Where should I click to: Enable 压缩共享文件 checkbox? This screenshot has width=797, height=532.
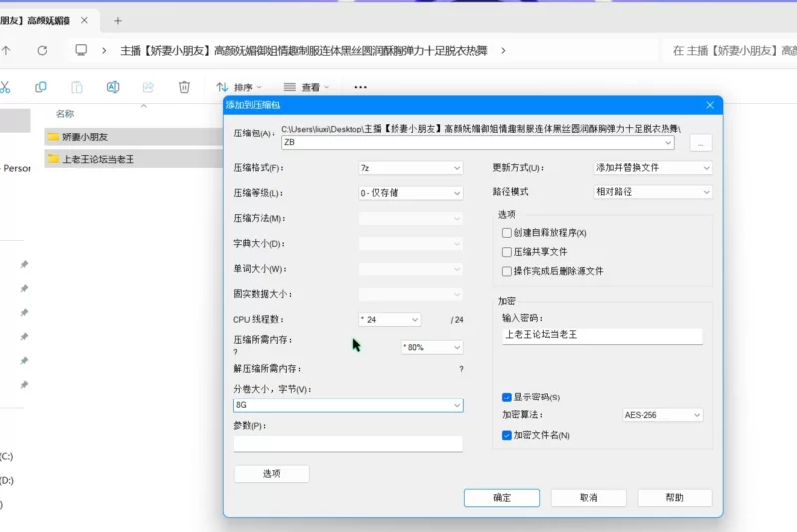[507, 252]
